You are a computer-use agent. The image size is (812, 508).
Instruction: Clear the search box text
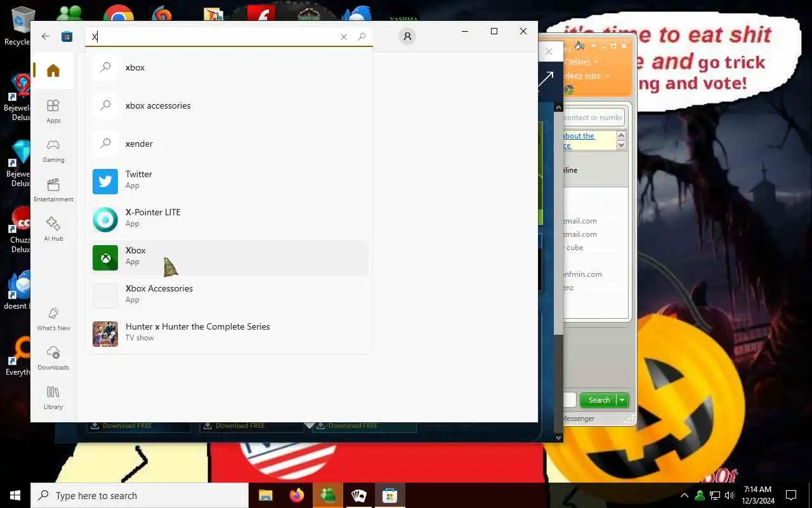coord(344,37)
